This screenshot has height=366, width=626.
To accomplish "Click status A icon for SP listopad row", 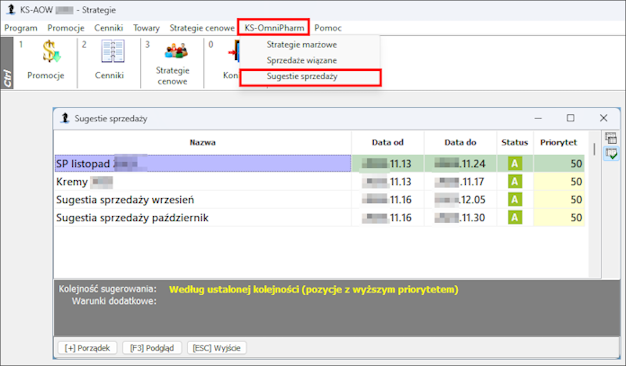I will 515,164.
